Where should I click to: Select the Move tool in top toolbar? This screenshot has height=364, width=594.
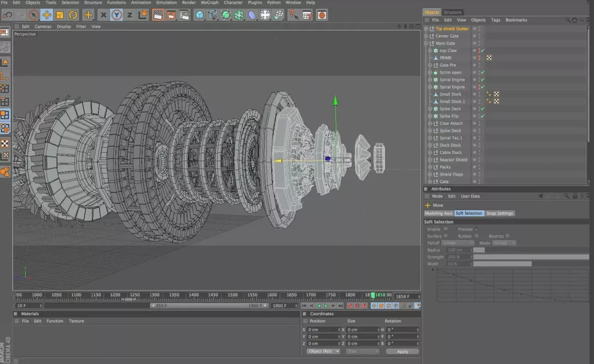[46, 15]
